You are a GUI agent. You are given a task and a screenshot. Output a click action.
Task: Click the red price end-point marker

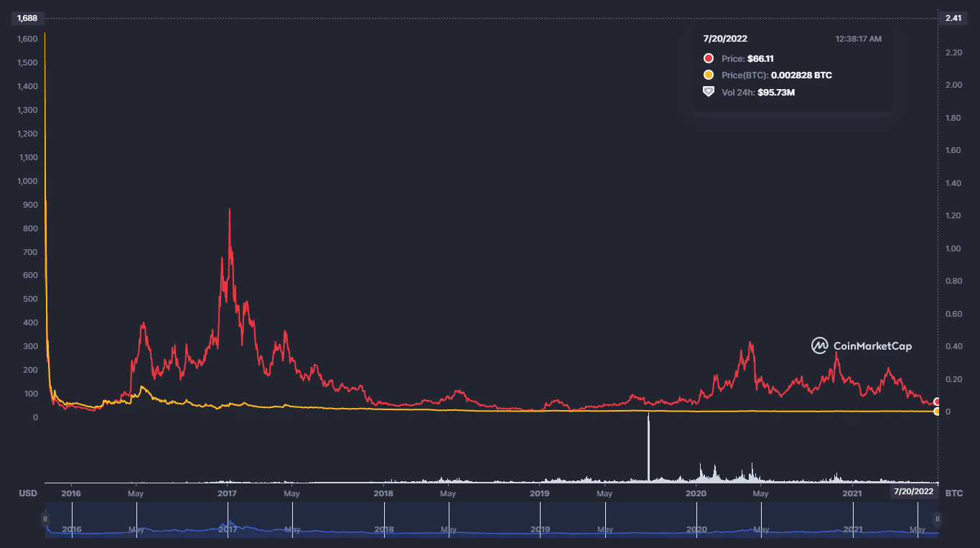pos(937,401)
